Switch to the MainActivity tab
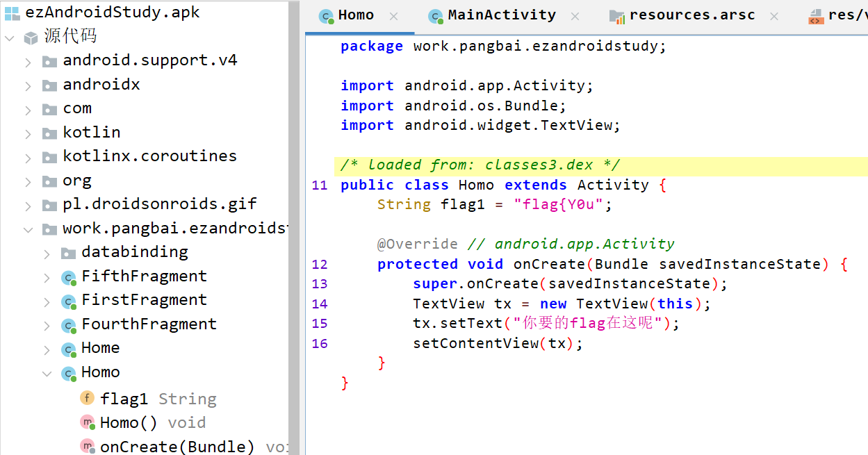Screen dimensions: 868x455 501,15
